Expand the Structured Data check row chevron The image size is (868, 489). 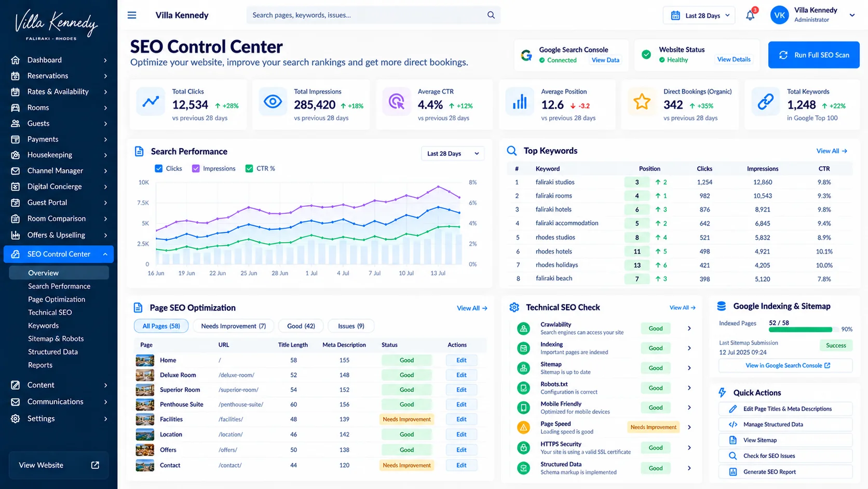(x=689, y=468)
